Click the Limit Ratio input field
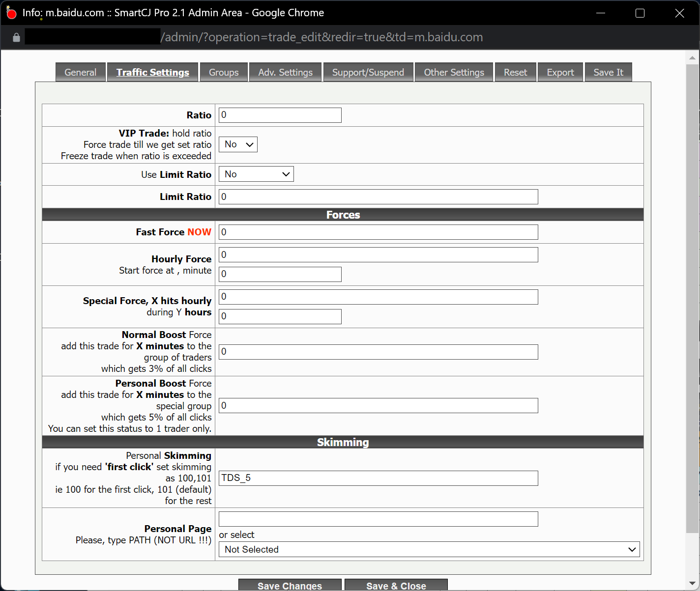The image size is (700, 591). (379, 197)
